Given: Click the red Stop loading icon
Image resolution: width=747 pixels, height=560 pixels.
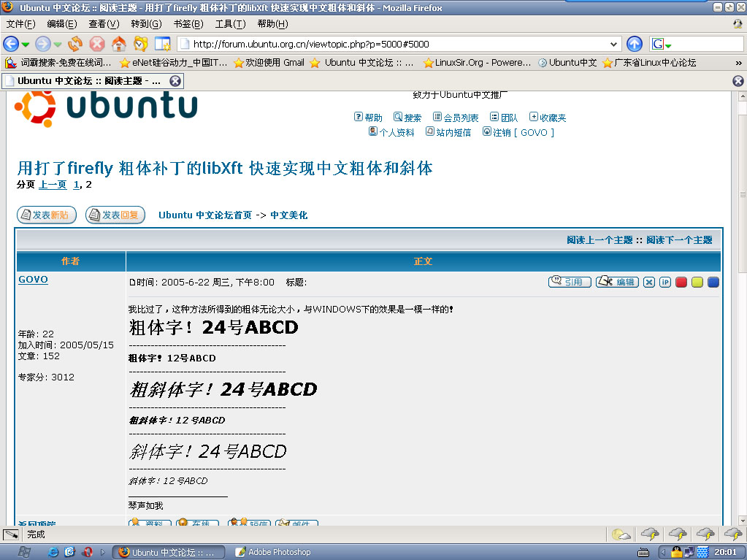Looking at the screenshot, I should [96, 44].
